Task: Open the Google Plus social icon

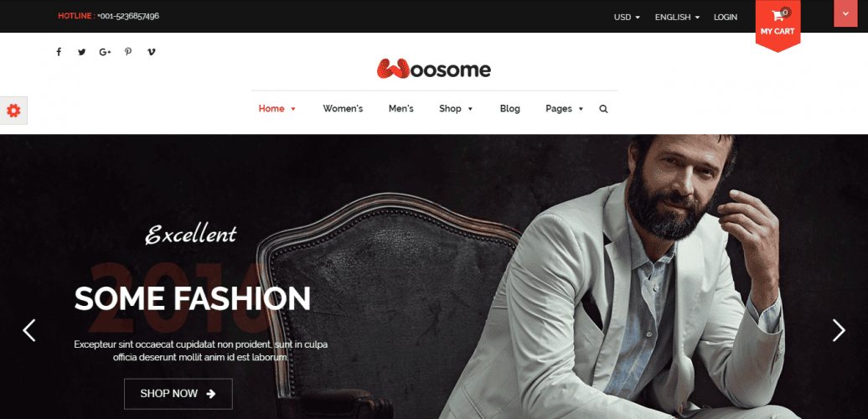Action: (x=106, y=52)
